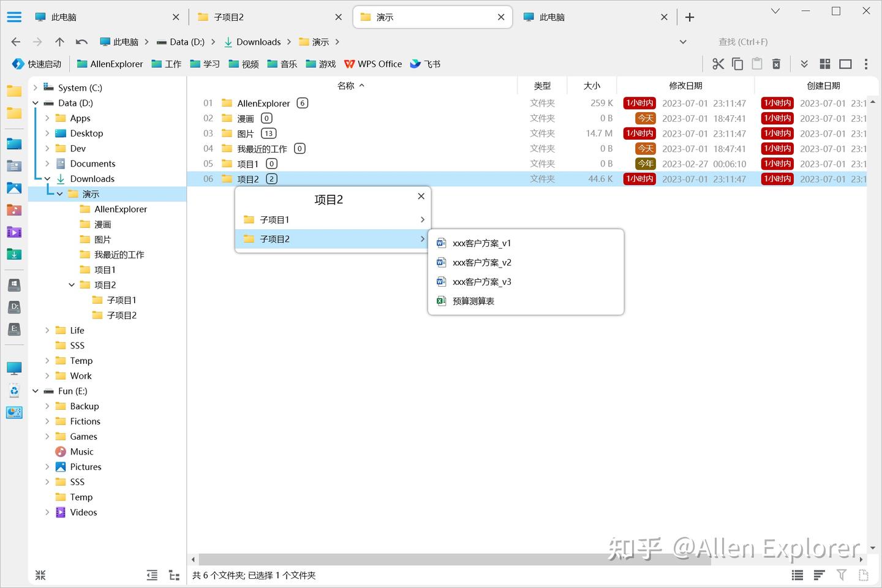Viewport: 882px width, 588px height.
Task: Toggle the list view icon in status bar
Action: 797,575
